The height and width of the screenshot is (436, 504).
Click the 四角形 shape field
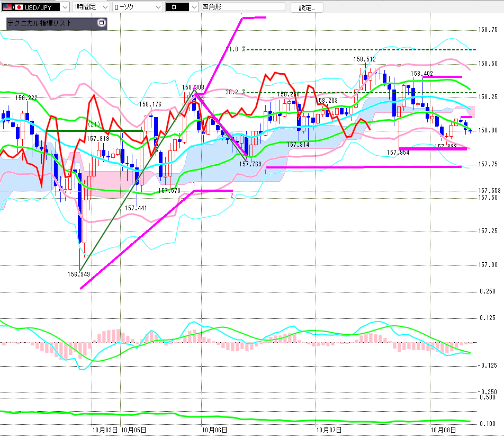(243, 7)
